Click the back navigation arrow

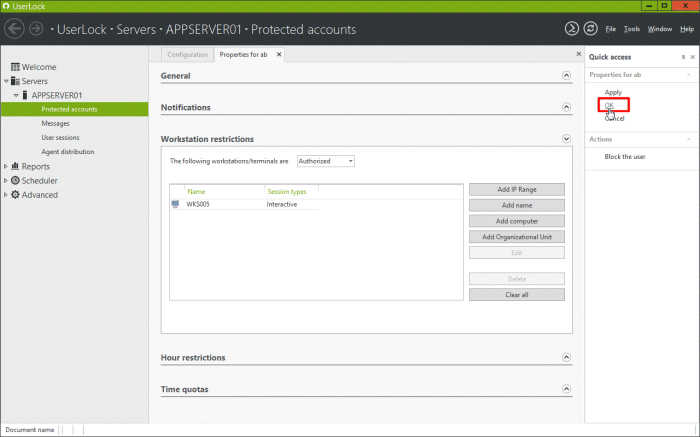[x=15, y=29]
